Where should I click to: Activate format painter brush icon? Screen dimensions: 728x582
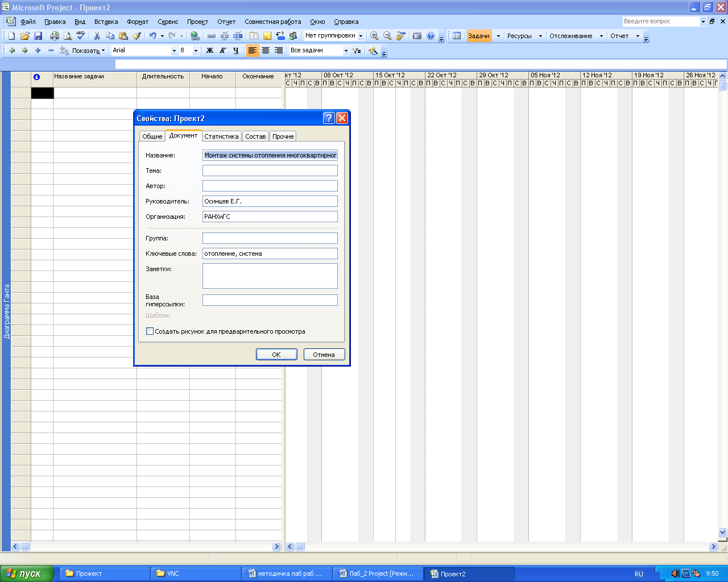(136, 36)
